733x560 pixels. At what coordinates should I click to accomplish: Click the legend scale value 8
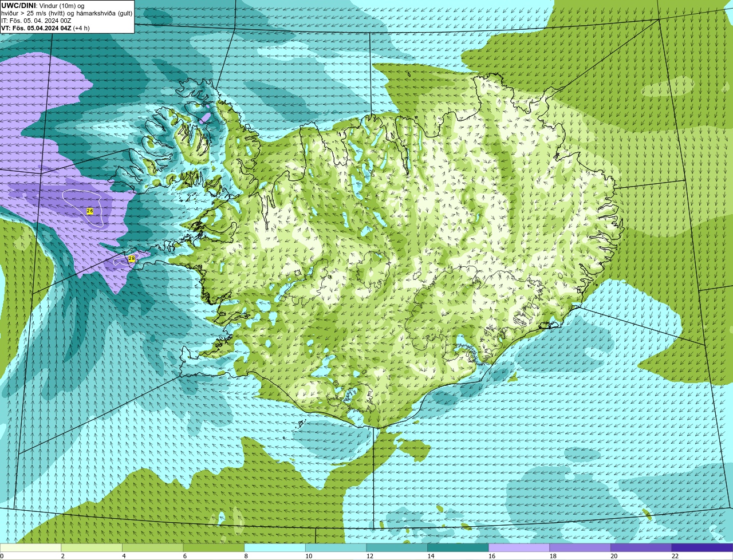[246, 556]
